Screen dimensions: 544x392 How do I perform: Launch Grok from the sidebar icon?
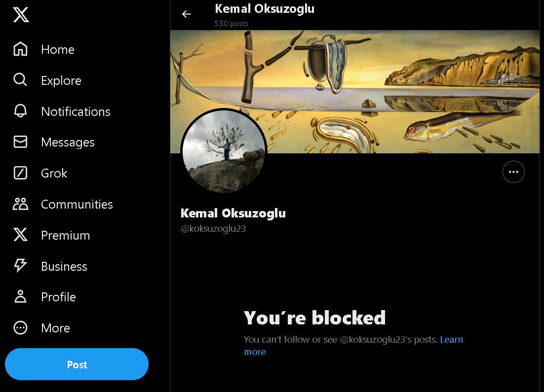tap(20, 173)
